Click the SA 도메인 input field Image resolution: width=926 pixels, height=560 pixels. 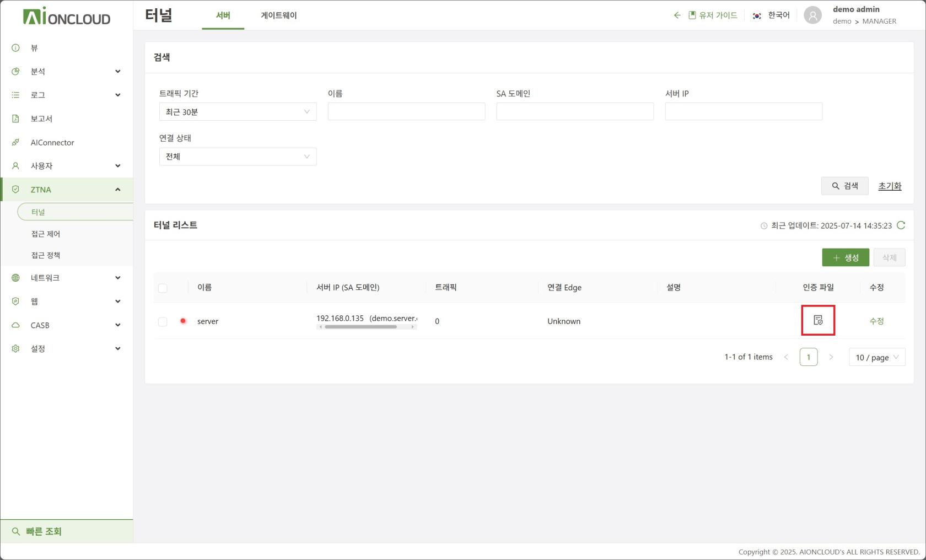[574, 112]
